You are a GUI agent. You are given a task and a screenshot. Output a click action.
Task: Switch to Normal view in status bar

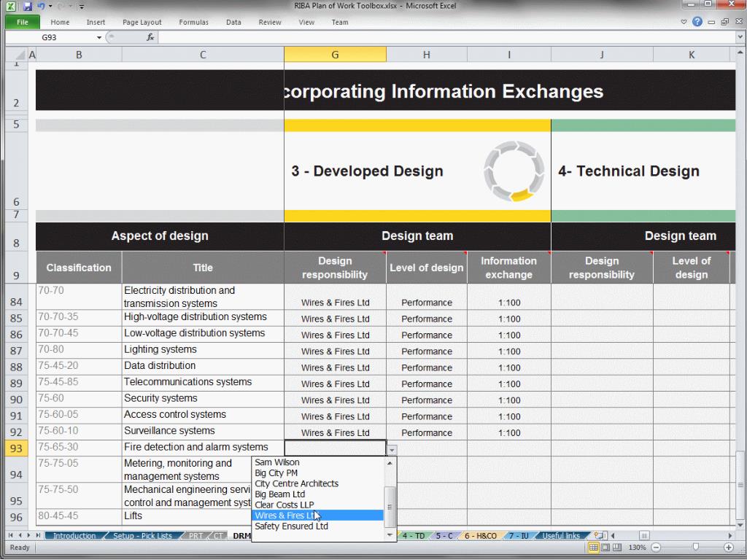593,548
